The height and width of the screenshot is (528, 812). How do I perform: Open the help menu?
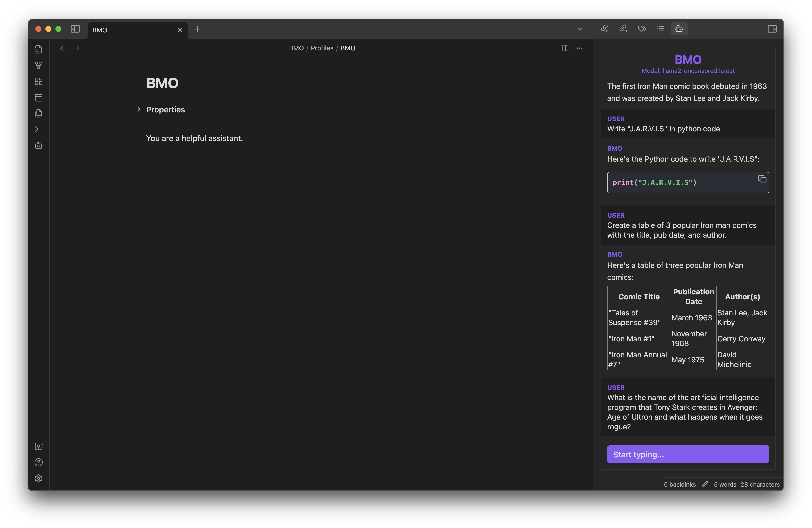39,462
